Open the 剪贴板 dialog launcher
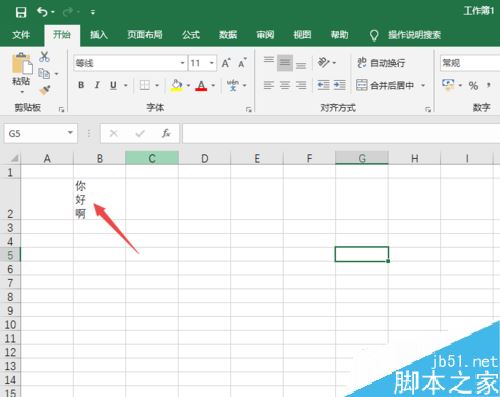This screenshot has height=397, width=500. (x=61, y=109)
